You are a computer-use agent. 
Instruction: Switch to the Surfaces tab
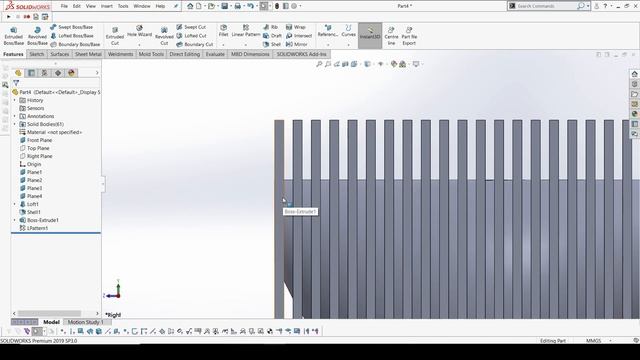60,54
